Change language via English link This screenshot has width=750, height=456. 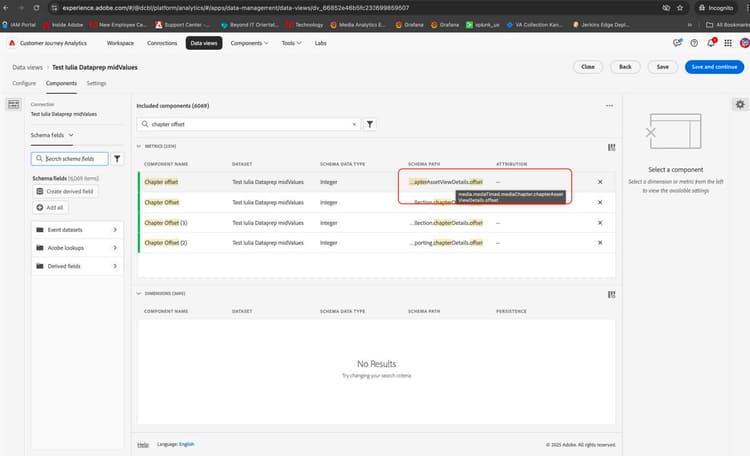tap(187, 445)
